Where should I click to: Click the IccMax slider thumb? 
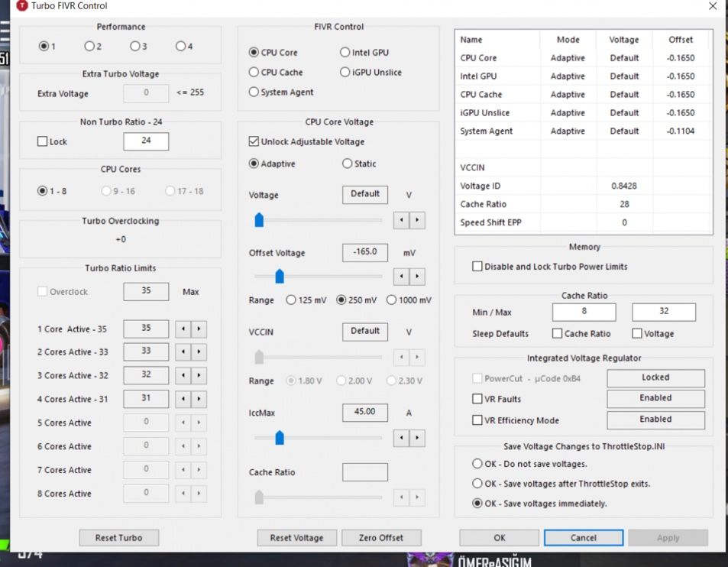280,438
